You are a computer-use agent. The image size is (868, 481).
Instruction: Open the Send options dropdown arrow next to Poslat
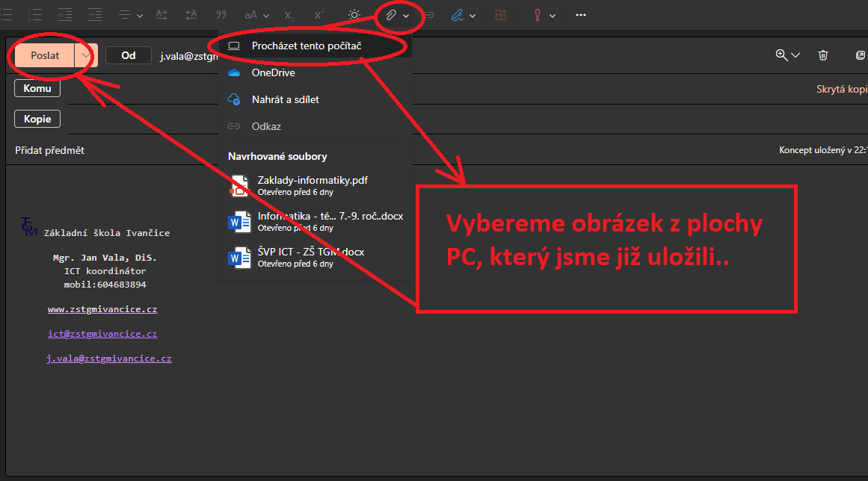click(x=87, y=55)
